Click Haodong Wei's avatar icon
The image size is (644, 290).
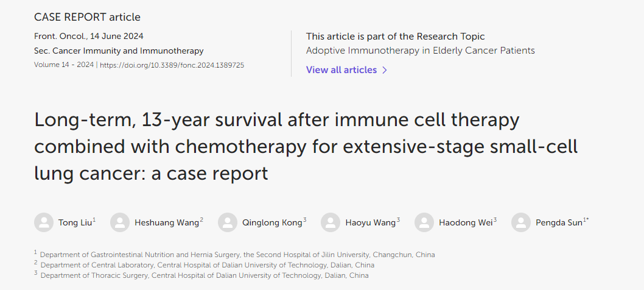point(424,222)
